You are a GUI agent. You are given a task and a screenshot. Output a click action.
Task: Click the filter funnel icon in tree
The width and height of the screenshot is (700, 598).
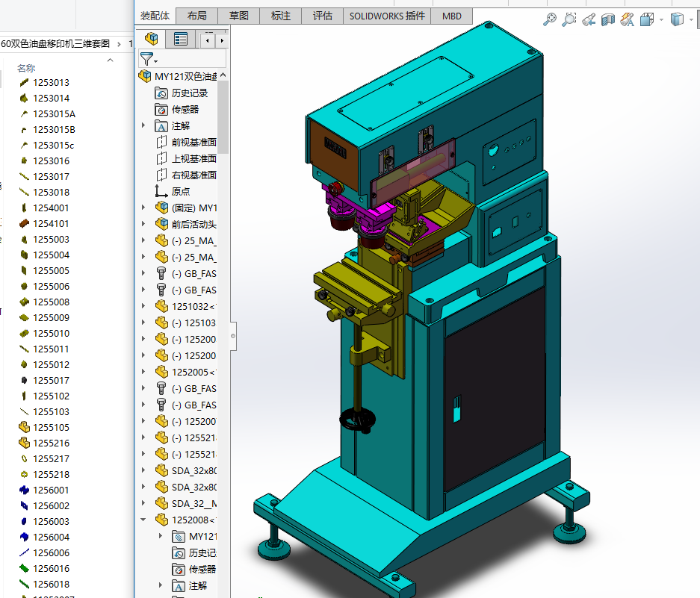pos(146,59)
